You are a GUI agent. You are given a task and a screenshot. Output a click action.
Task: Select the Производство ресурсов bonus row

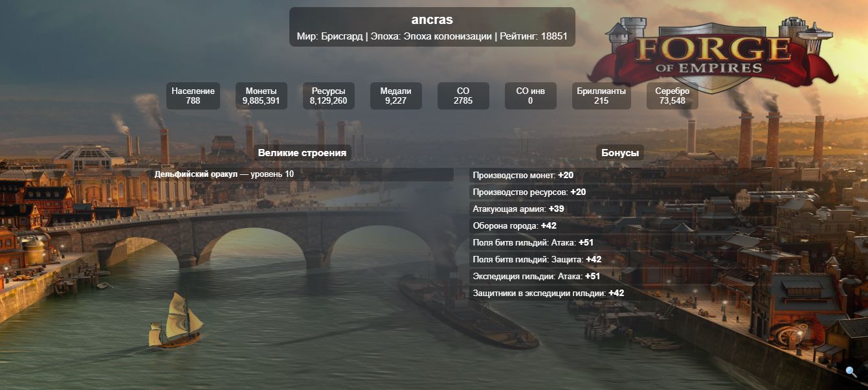pos(529,192)
